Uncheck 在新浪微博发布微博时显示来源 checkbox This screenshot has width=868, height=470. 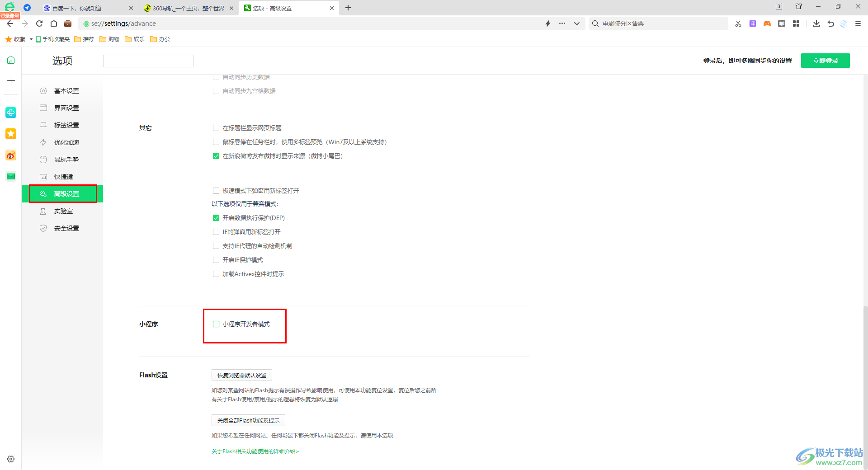[216, 156]
